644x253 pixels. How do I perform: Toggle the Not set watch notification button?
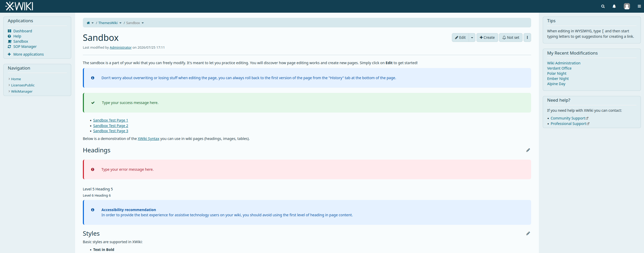(x=511, y=38)
